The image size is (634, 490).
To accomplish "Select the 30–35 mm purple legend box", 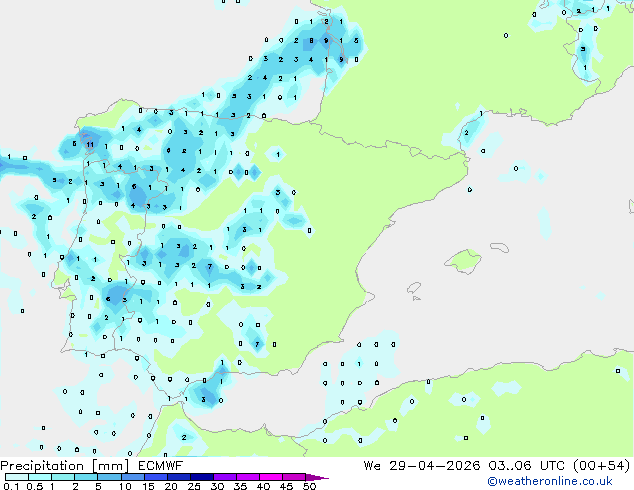I will pos(225,477).
